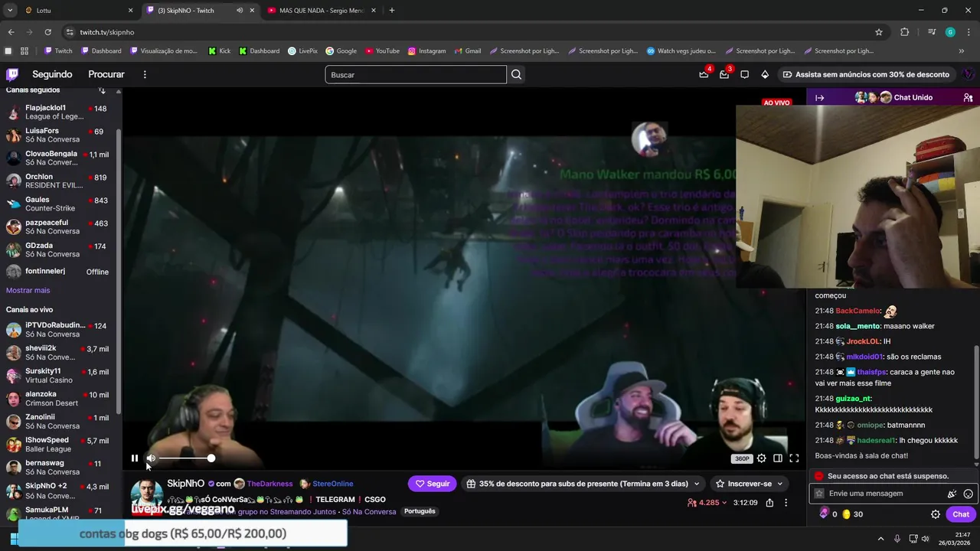
Task: Click the Twitch search magnifier button
Action: pyautogui.click(x=517, y=74)
